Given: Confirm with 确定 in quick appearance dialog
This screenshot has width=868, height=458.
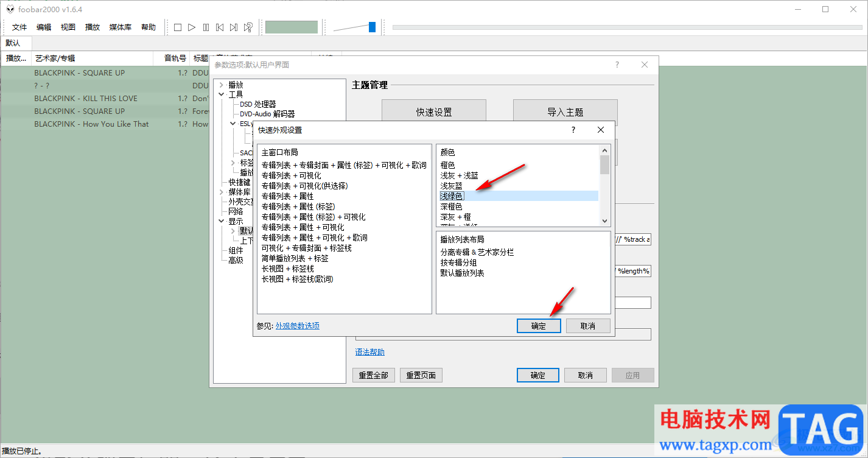Looking at the screenshot, I should (539, 326).
